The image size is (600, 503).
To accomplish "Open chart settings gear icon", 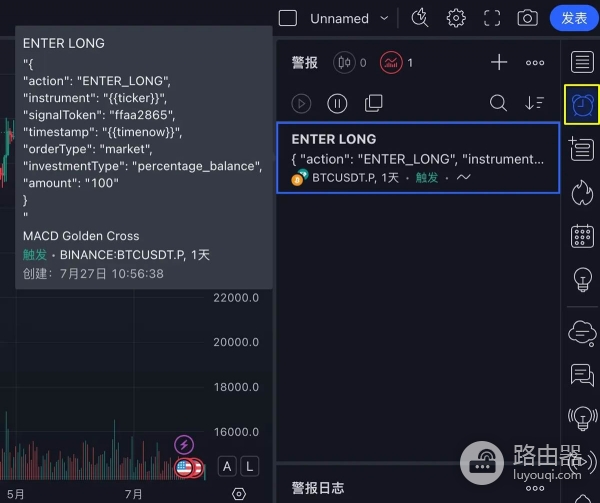I will click(456, 18).
